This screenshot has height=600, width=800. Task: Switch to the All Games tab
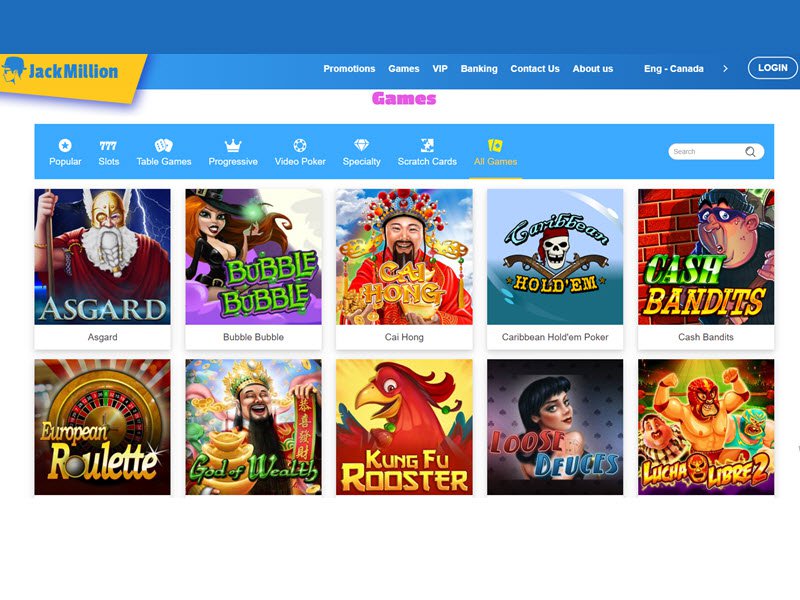(x=495, y=153)
